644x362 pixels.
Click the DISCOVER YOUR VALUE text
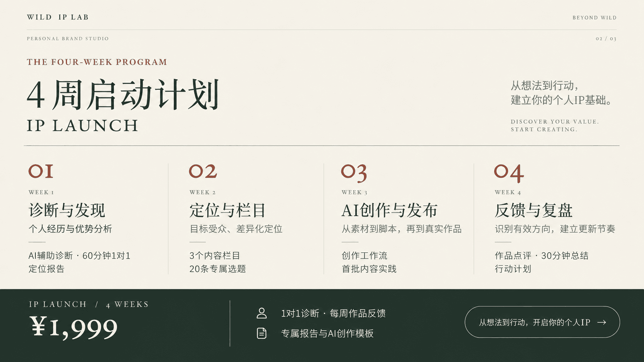tap(555, 122)
